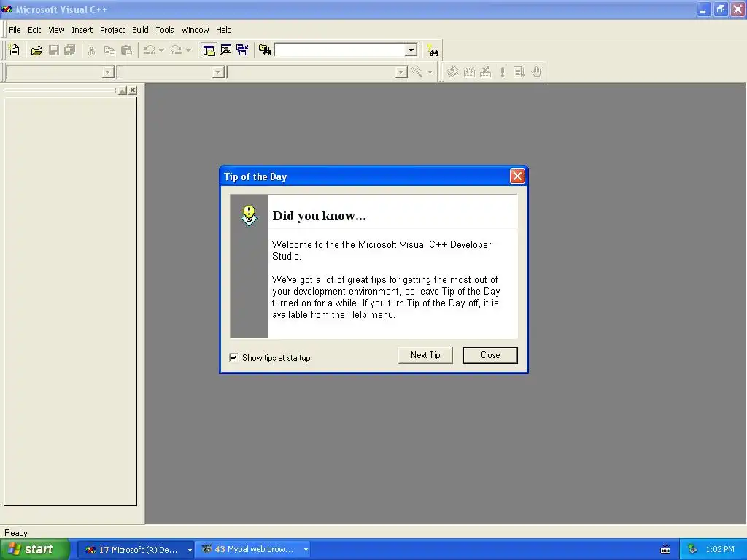
Task: Open the Insert menu
Action: (x=82, y=30)
